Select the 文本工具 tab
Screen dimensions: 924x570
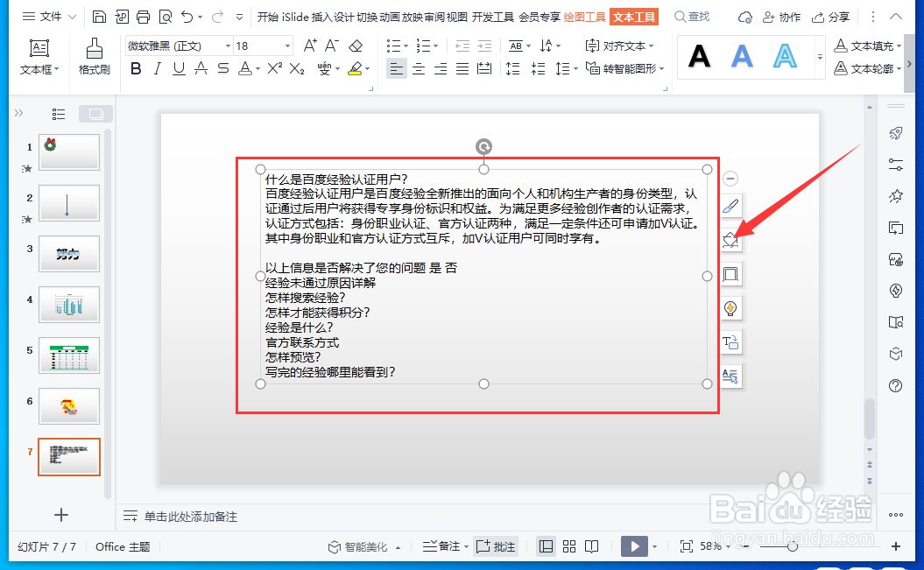634,18
